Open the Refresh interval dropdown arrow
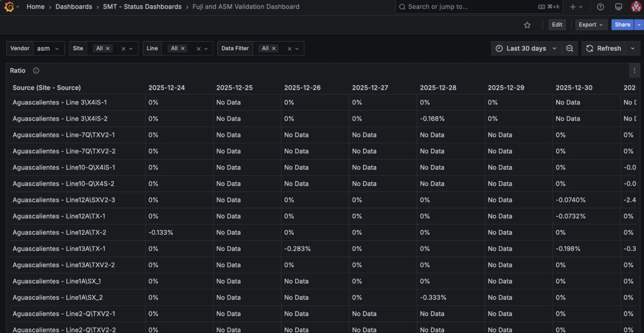This screenshot has width=644, height=333. click(x=633, y=48)
